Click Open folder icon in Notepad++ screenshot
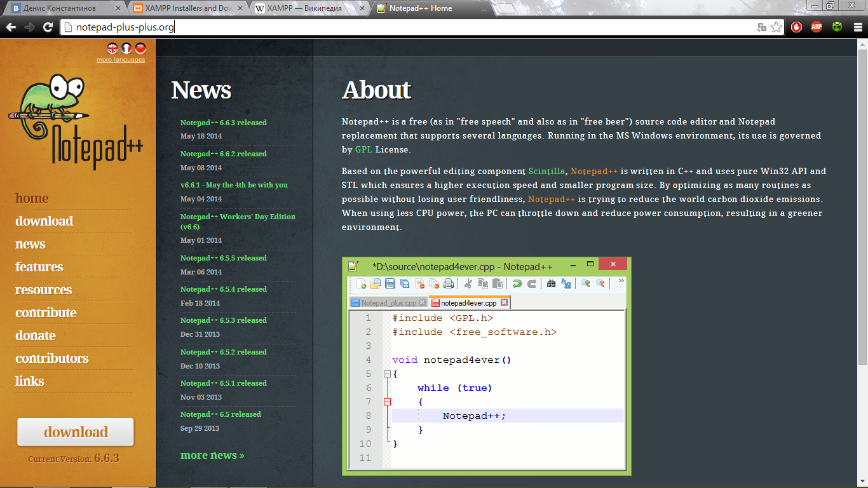 coord(376,283)
